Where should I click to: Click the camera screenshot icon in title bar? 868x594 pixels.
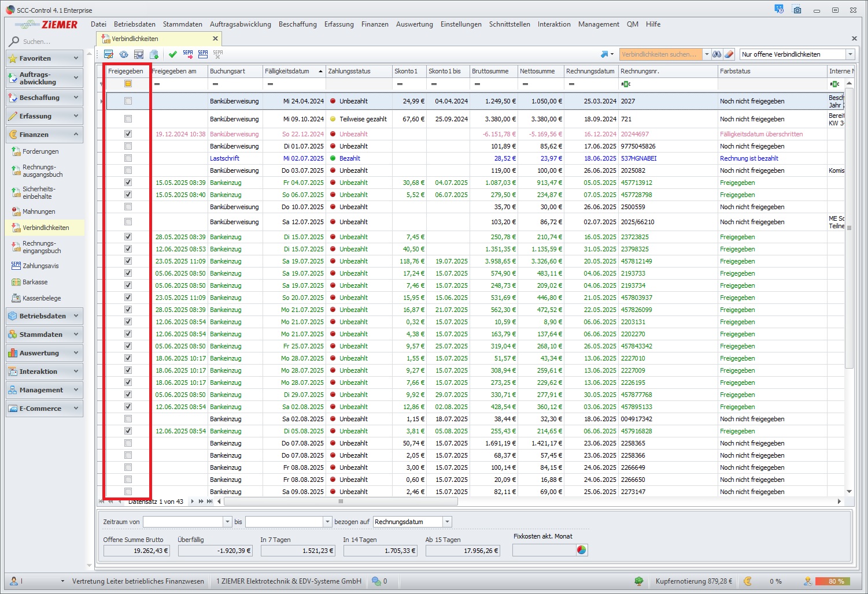coord(797,10)
